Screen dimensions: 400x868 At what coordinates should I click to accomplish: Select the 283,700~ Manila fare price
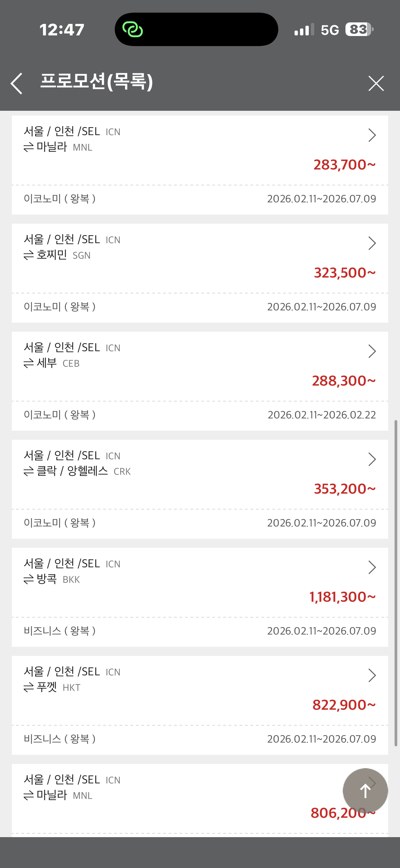coord(344,165)
